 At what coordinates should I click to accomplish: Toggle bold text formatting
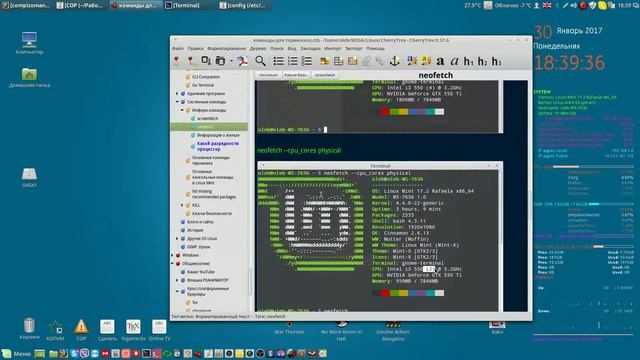click(x=440, y=61)
